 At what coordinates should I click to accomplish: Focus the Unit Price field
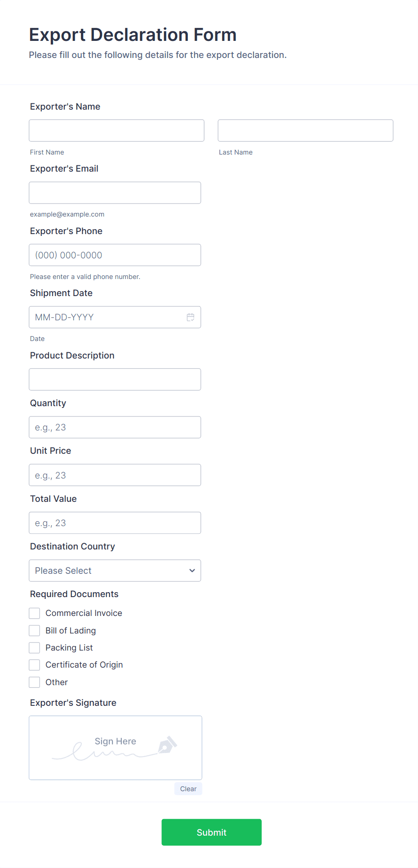tap(115, 475)
